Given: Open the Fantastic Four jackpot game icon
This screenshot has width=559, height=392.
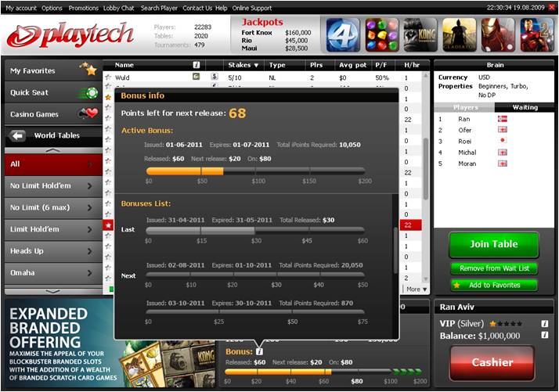Looking at the screenshot, I should 343,35.
